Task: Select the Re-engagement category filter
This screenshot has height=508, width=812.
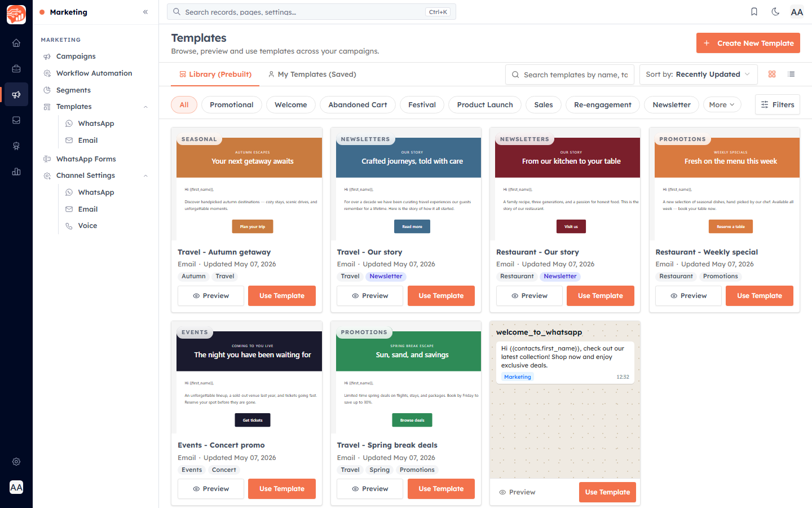Action: (603, 104)
